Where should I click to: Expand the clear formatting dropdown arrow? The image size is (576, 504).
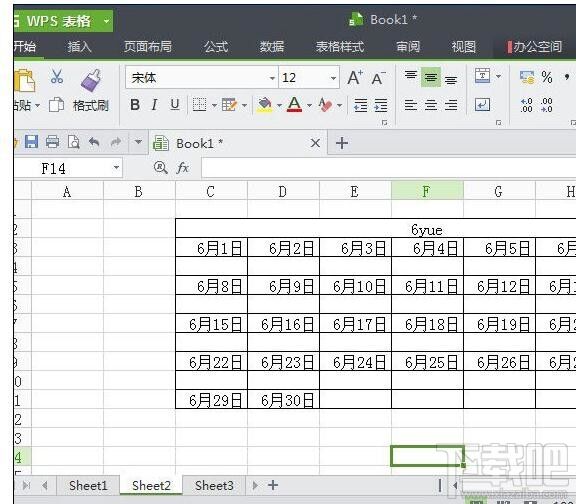click(339, 106)
